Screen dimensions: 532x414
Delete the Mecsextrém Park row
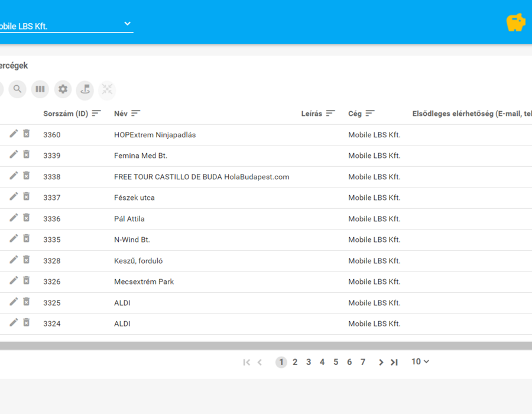(26, 281)
